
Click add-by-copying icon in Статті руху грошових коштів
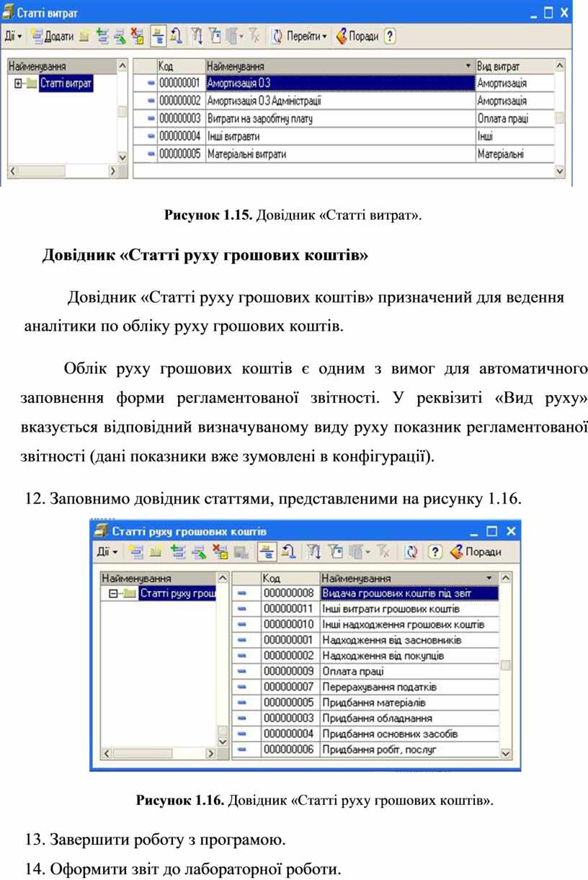click(177, 552)
